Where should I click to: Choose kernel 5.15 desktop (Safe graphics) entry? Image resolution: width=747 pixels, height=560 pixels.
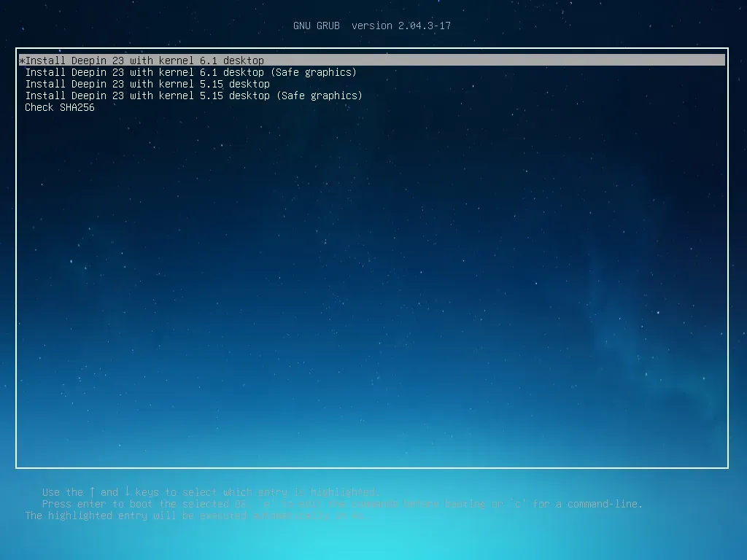[194, 96]
